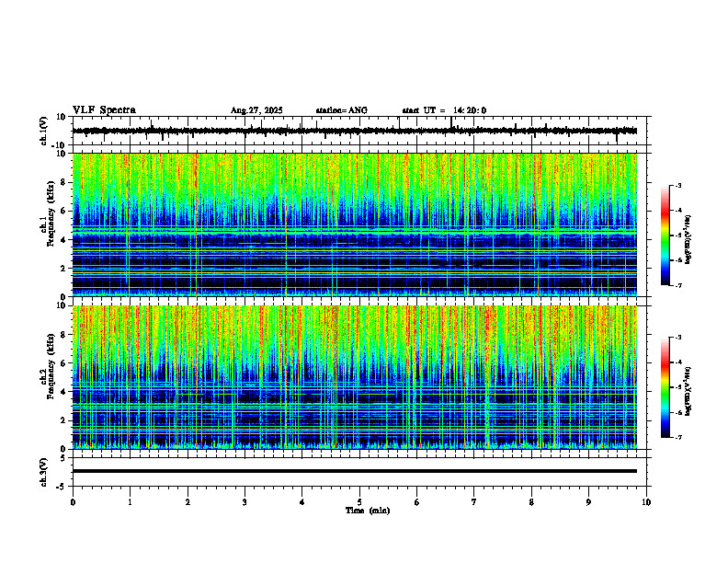Click time axis tick label "6"
728x563 pixels.
point(417,502)
